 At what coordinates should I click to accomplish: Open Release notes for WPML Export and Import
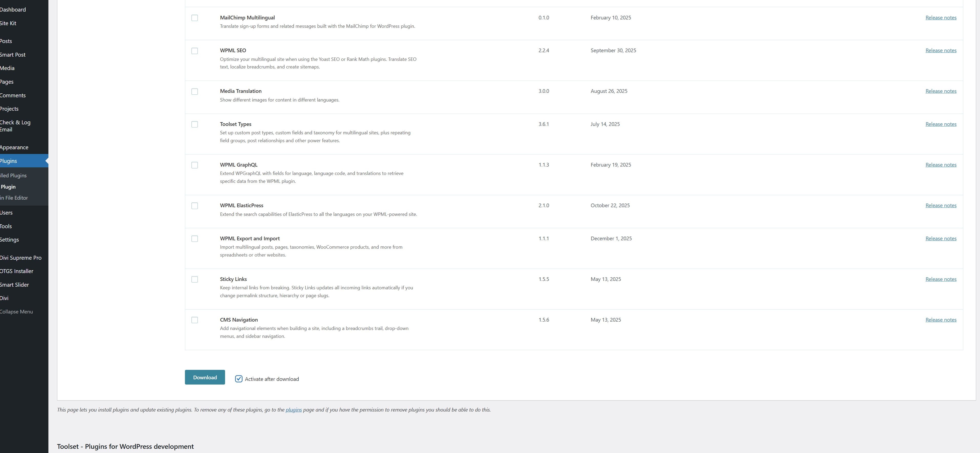pos(941,239)
